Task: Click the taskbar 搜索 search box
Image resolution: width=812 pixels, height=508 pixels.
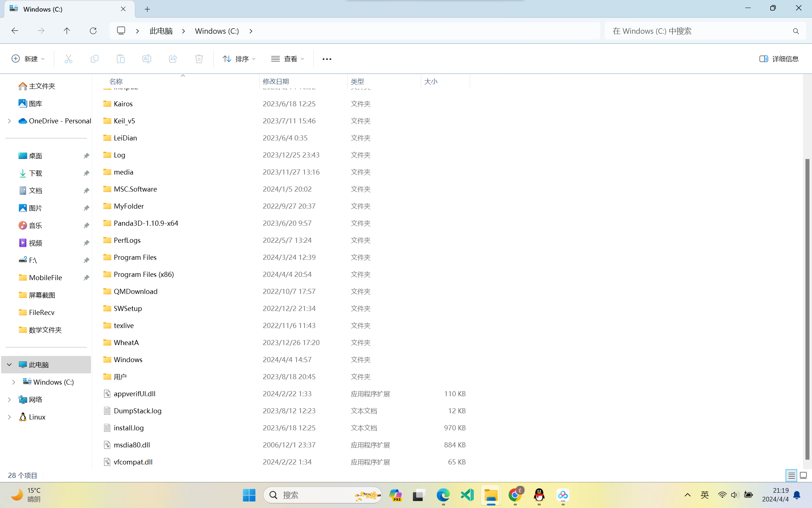Action: tap(322, 495)
